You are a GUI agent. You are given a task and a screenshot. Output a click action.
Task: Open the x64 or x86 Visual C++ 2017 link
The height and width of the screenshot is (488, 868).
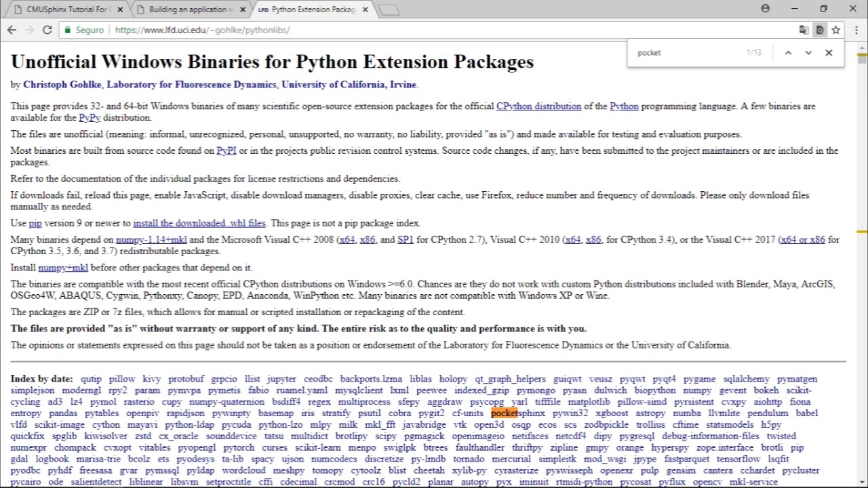[803, 239]
